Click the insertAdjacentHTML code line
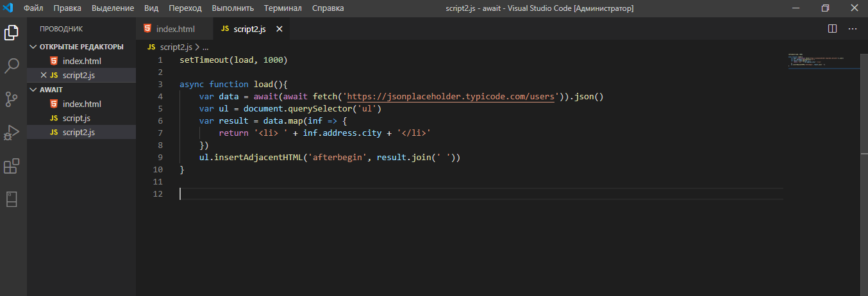The image size is (868, 296). point(330,158)
